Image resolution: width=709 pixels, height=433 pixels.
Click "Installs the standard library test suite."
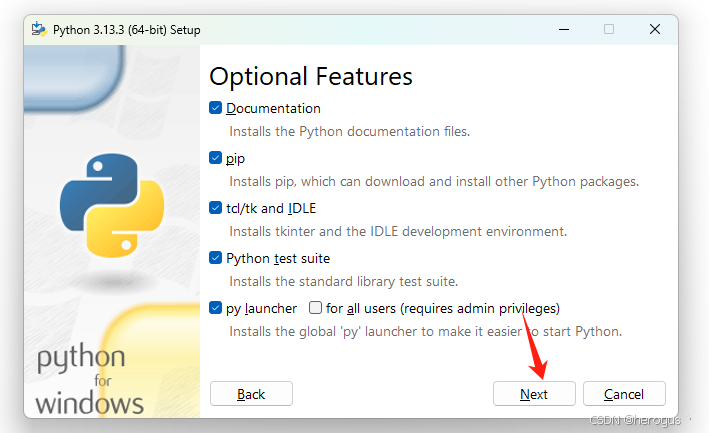tap(344, 282)
